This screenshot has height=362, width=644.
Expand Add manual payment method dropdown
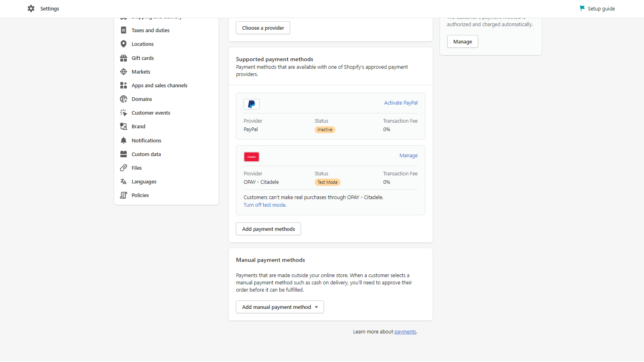click(x=280, y=307)
